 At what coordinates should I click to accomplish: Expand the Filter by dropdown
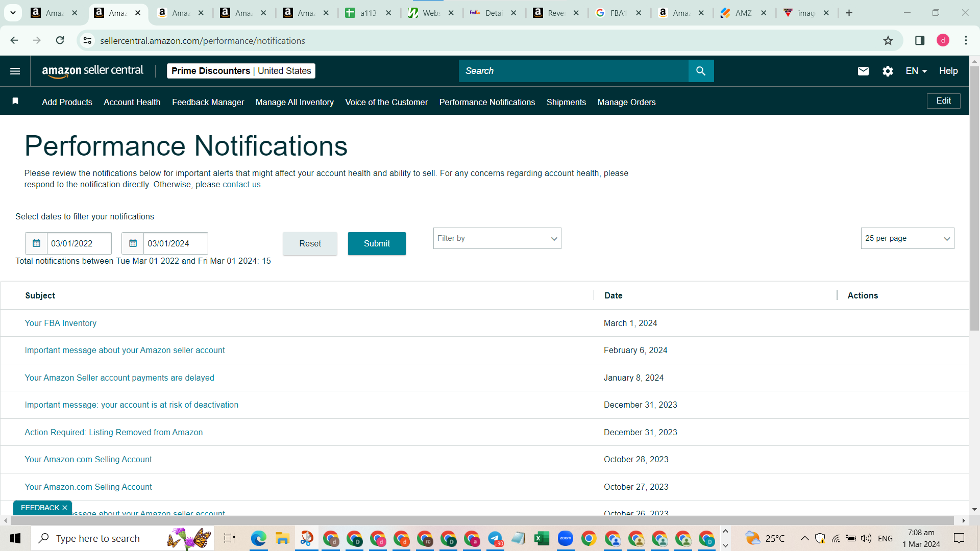tap(497, 238)
